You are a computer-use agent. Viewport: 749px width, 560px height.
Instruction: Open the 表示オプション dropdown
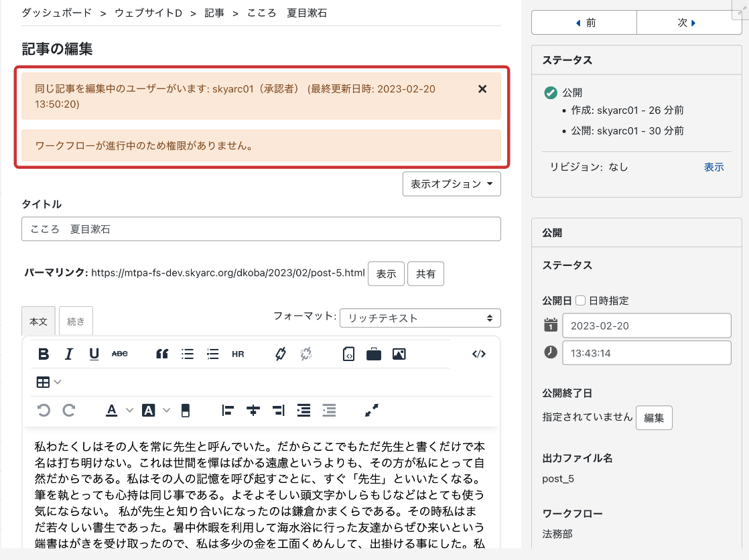(x=452, y=184)
